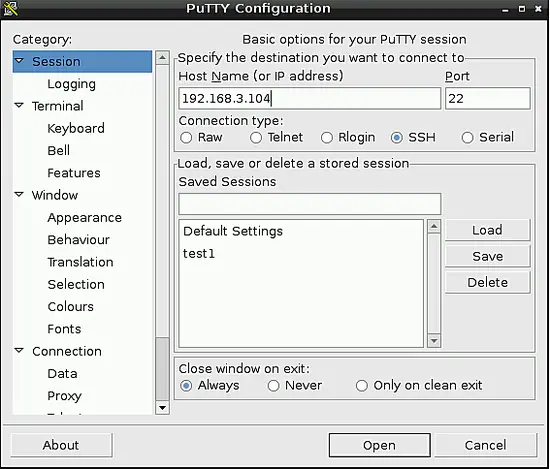The height and width of the screenshot is (469, 550).
Task: Click the Load session button
Action: point(488,230)
